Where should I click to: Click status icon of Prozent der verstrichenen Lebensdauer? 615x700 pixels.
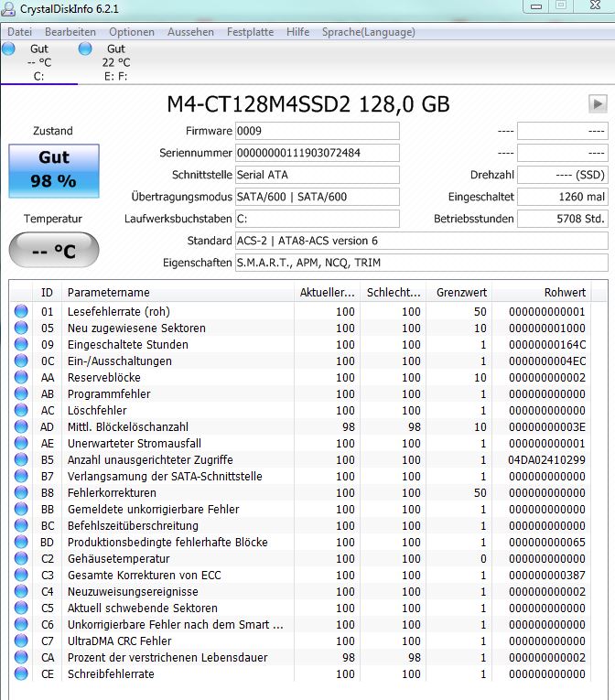point(21,657)
